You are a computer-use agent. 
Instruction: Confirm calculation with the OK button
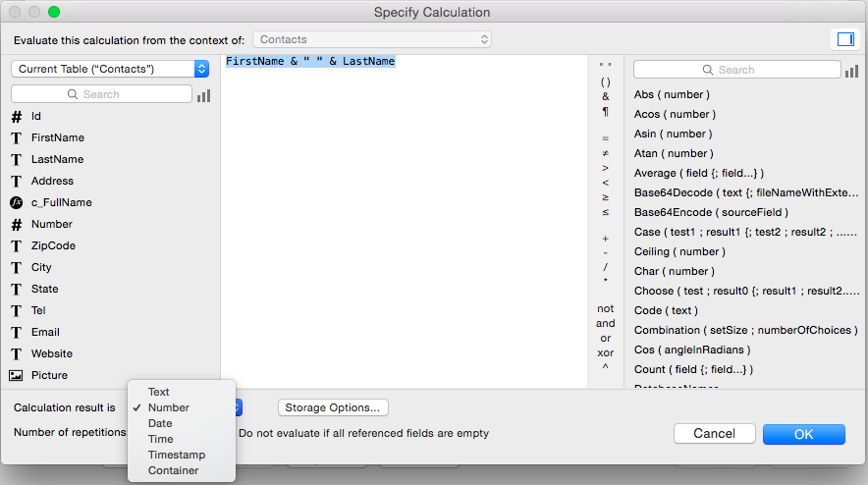[x=804, y=434]
